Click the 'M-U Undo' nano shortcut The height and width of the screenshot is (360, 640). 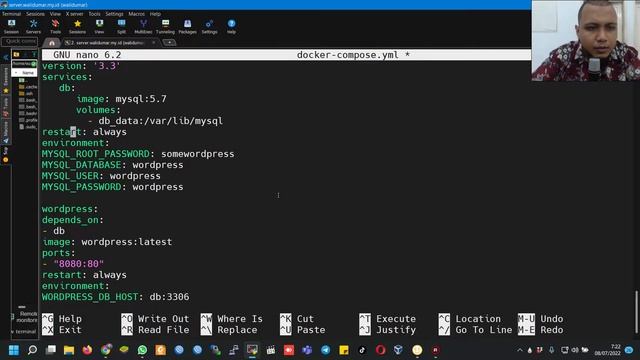(x=540, y=319)
